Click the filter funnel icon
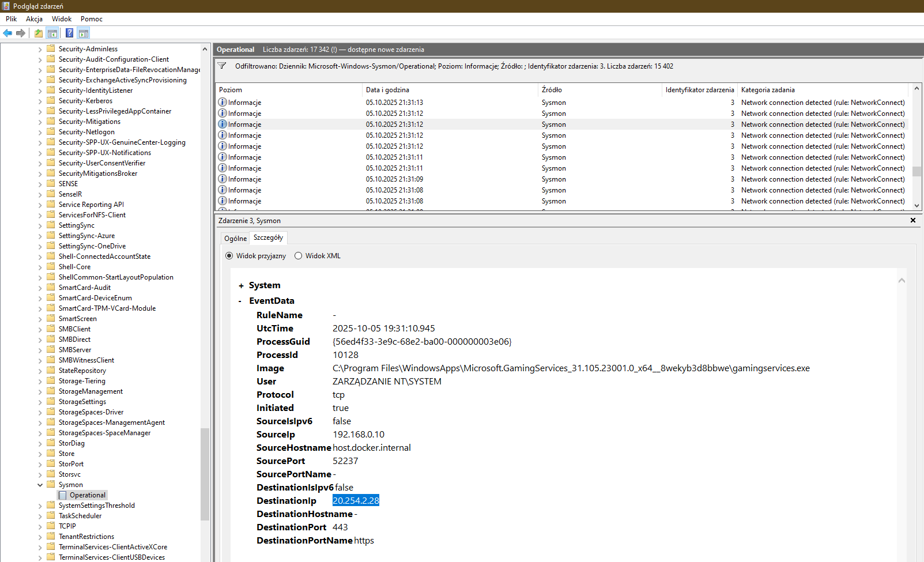Screen dimensions: 924x562 [222, 66]
